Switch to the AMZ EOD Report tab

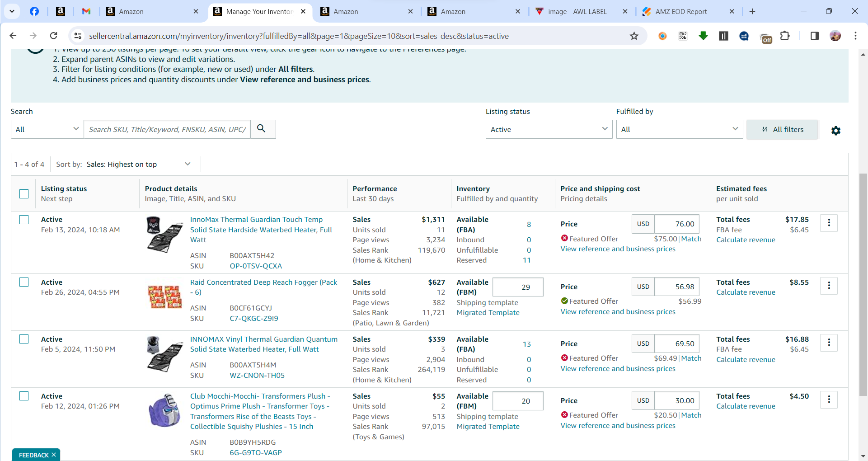(x=689, y=11)
